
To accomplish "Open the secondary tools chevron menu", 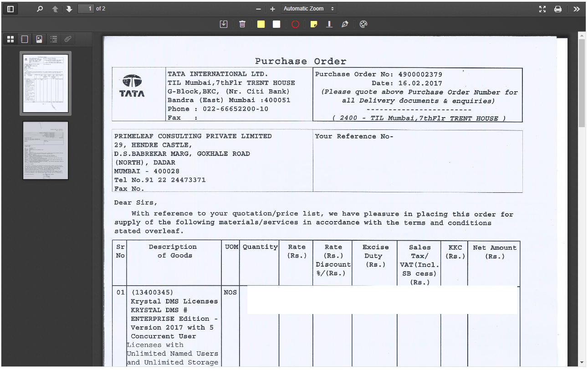I will (x=576, y=9).
